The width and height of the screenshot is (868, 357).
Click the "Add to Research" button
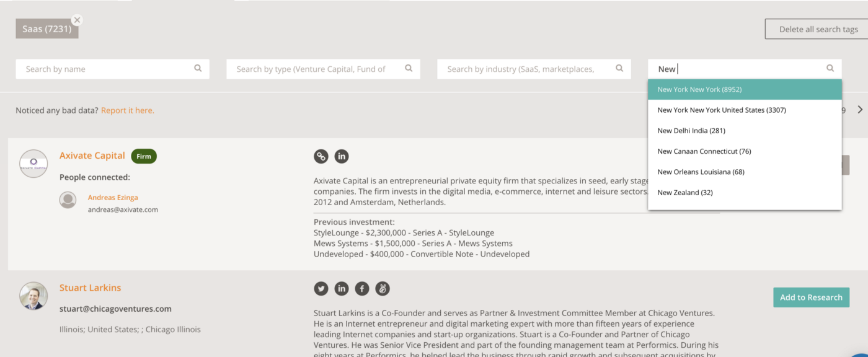[x=811, y=297]
